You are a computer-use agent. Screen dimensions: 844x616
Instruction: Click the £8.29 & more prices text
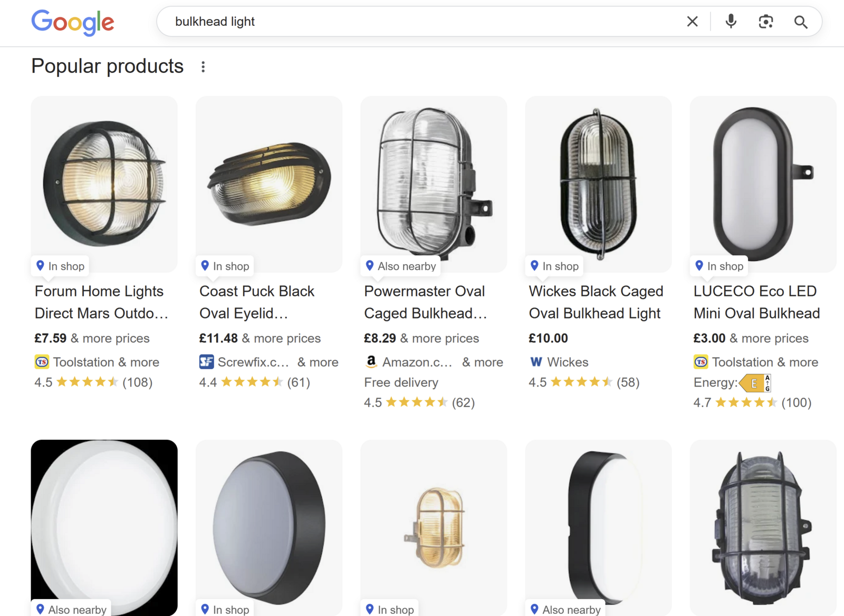[x=421, y=338]
